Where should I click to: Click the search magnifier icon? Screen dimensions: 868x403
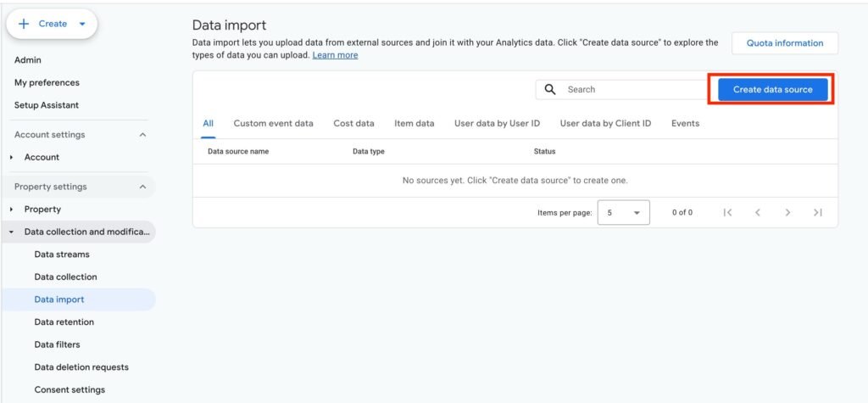pos(549,89)
